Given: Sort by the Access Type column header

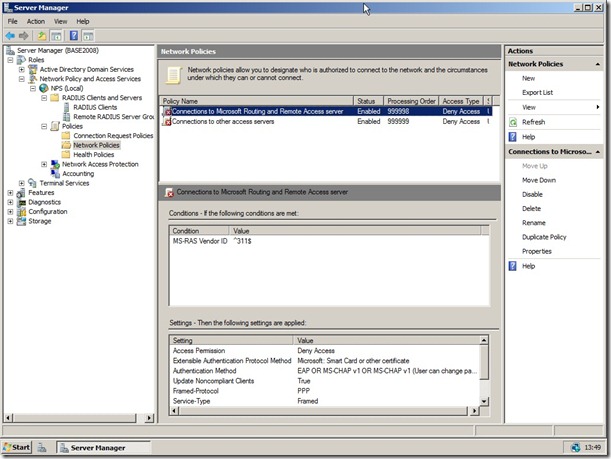Looking at the screenshot, I should pos(461,101).
